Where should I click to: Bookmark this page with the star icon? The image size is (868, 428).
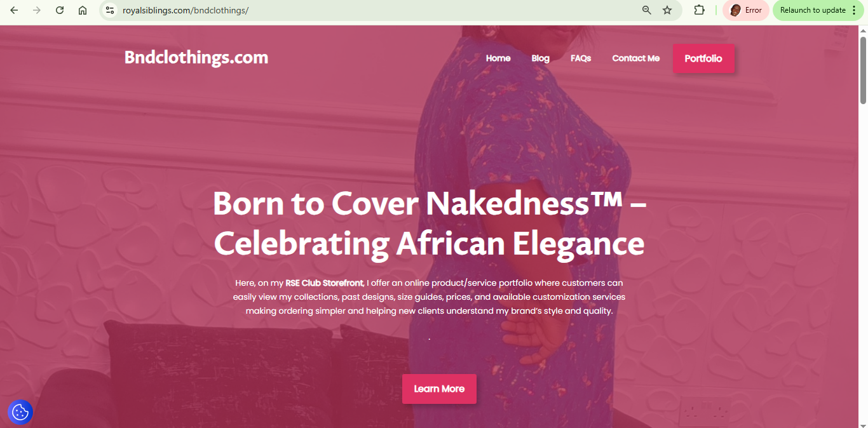667,10
